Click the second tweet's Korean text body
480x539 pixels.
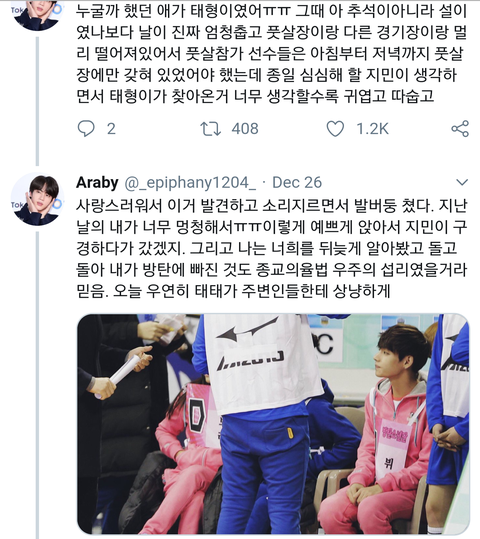pos(272,248)
